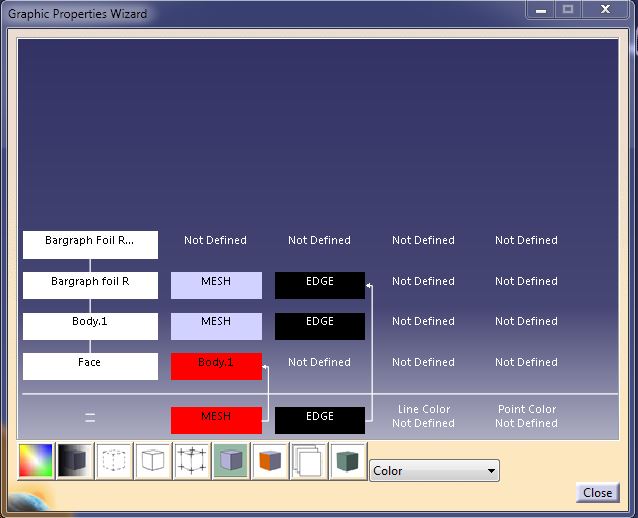Image resolution: width=638 pixels, height=518 pixels.
Task: Minimize the Graphic Properties Wizard window
Action: coord(541,10)
